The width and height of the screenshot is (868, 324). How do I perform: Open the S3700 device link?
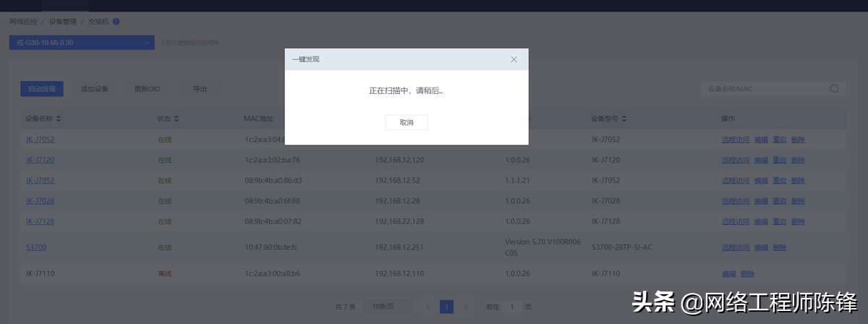[x=36, y=247]
